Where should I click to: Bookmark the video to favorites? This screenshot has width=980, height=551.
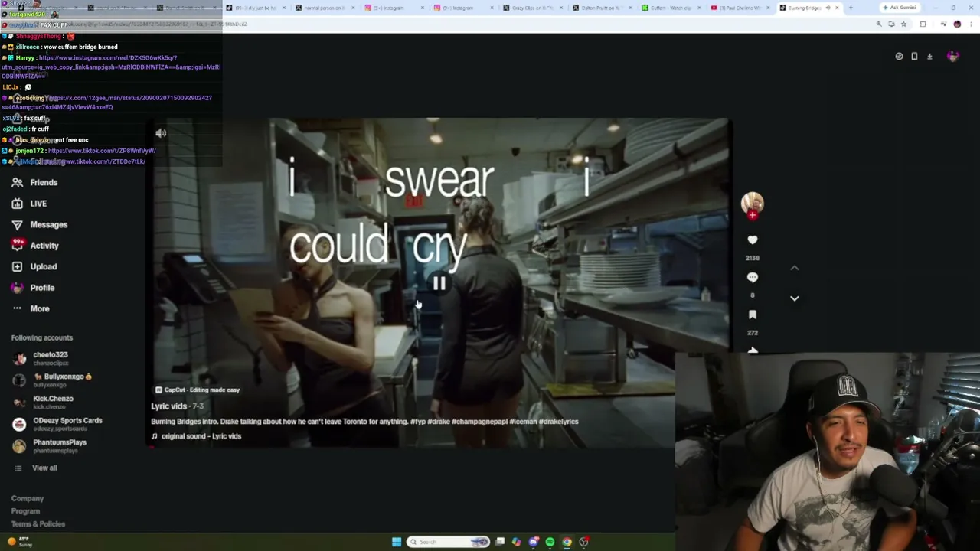(x=753, y=315)
